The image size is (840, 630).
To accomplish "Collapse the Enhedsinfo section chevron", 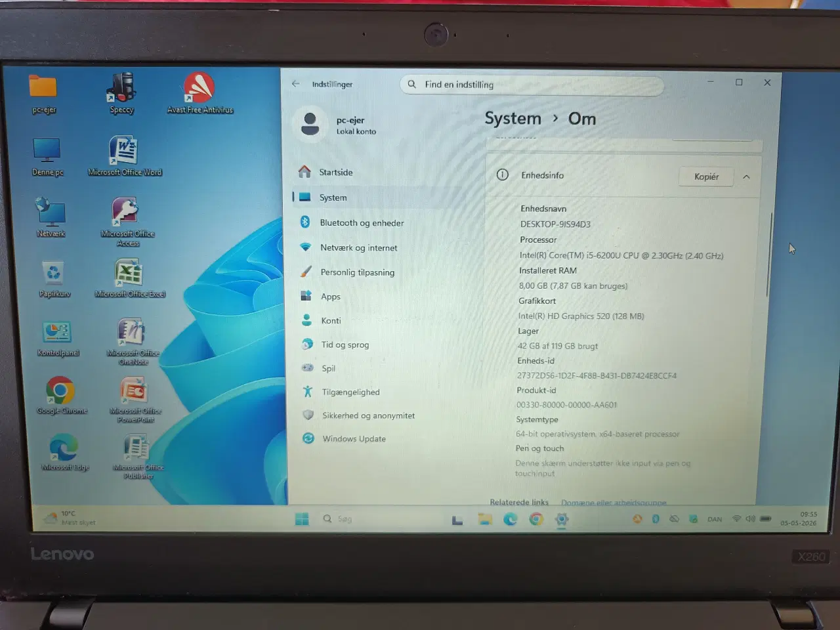I will (x=746, y=177).
